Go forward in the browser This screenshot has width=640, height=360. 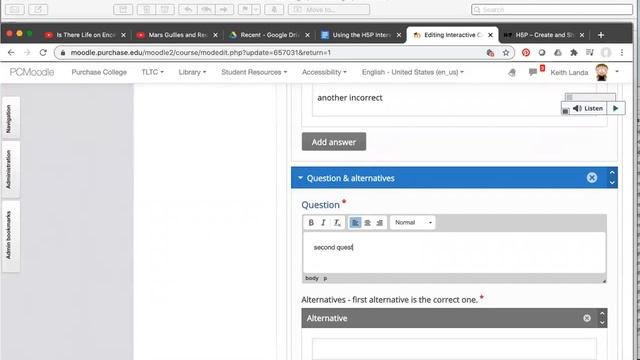pos(27,53)
